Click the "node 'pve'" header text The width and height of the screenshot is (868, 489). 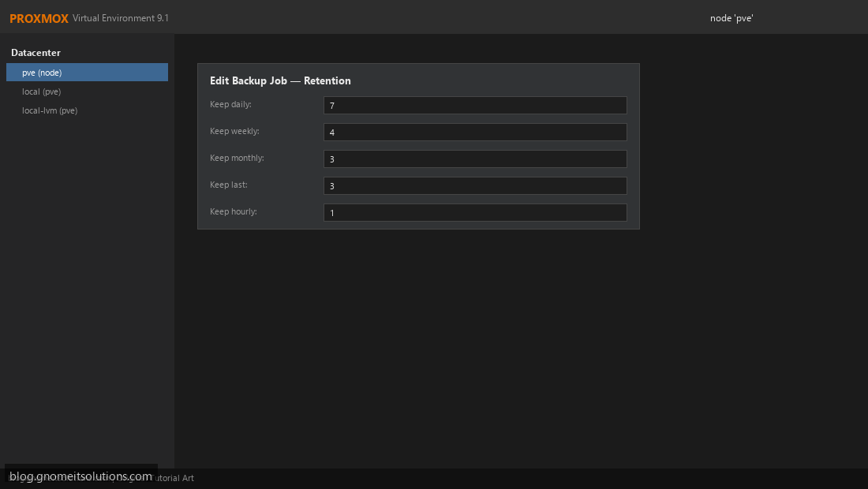click(x=731, y=18)
